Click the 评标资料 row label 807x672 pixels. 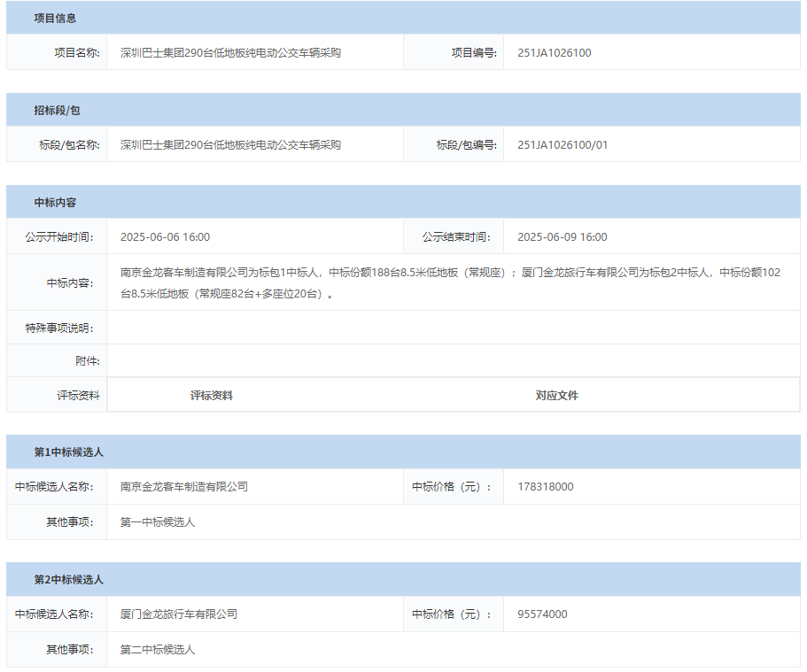pyautogui.click(x=78, y=396)
